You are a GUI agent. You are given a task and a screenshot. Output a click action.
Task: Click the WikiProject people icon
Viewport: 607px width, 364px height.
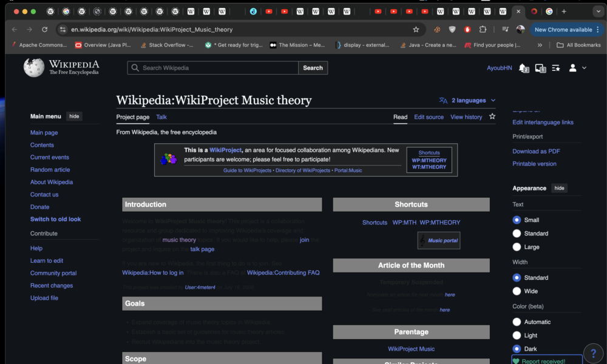168,159
